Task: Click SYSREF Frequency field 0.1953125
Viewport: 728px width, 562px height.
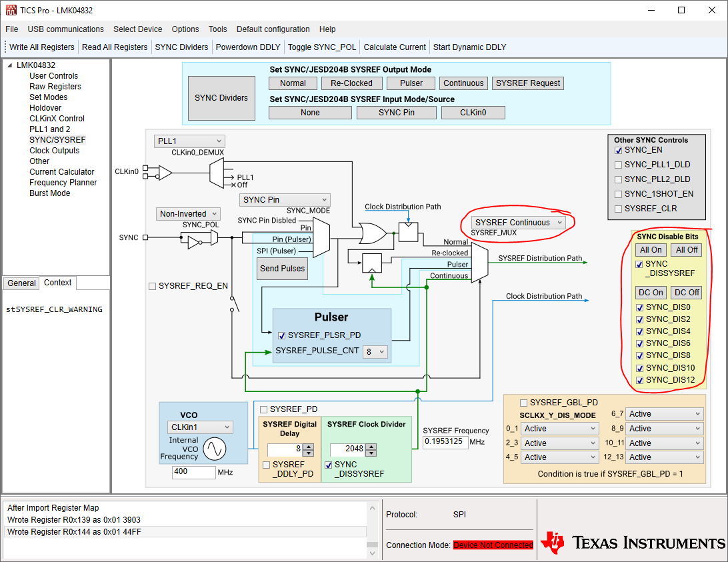Action: click(x=445, y=442)
